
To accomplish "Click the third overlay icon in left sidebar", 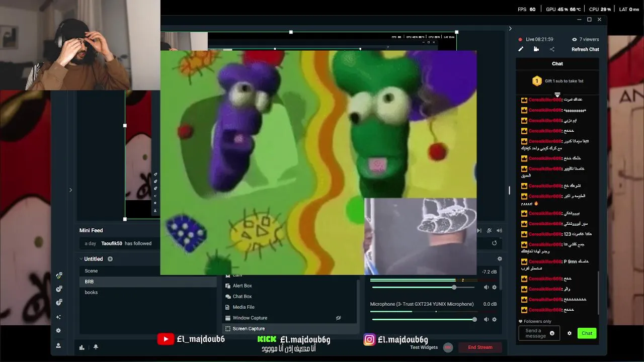I will [59, 302].
